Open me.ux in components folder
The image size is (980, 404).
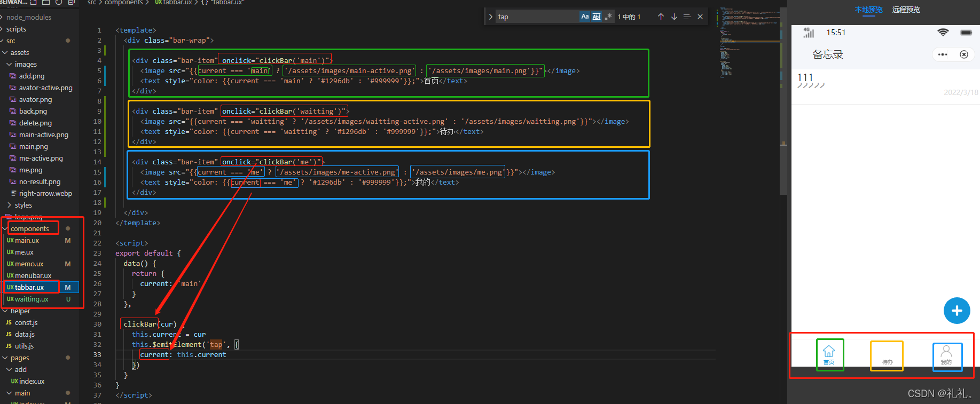[24, 252]
